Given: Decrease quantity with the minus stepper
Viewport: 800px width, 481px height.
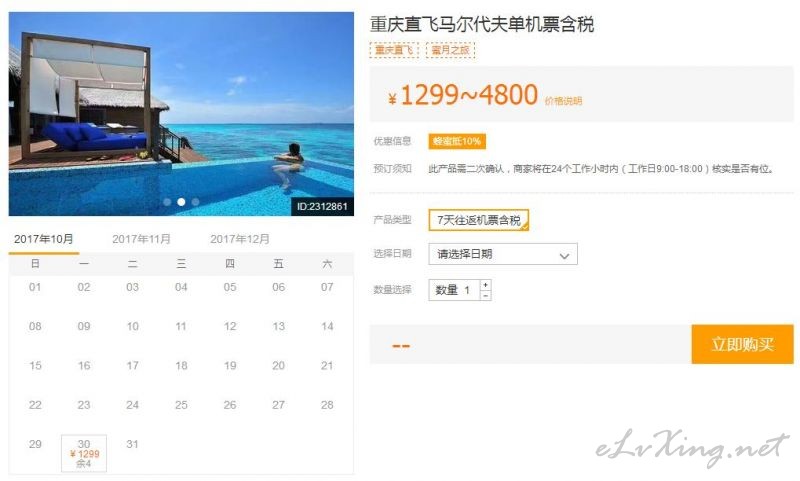Looking at the screenshot, I should [485, 295].
